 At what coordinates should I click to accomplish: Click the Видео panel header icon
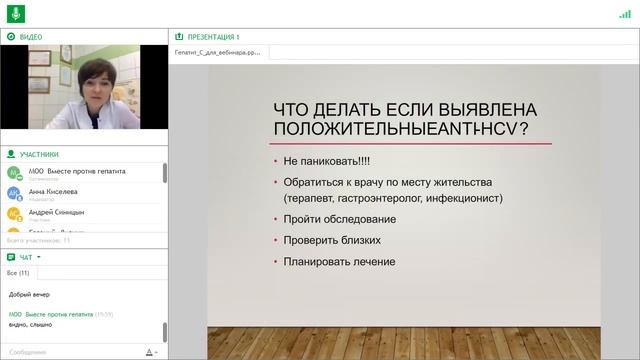[11, 37]
